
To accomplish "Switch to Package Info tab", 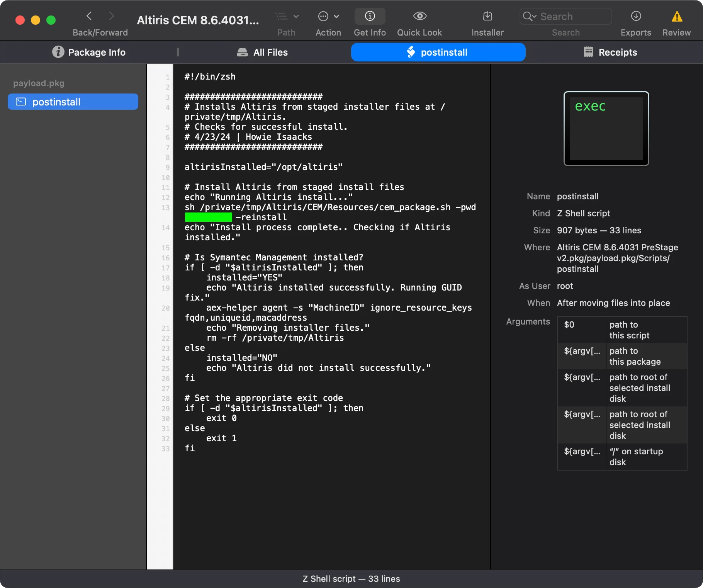I will tap(89, 52).
